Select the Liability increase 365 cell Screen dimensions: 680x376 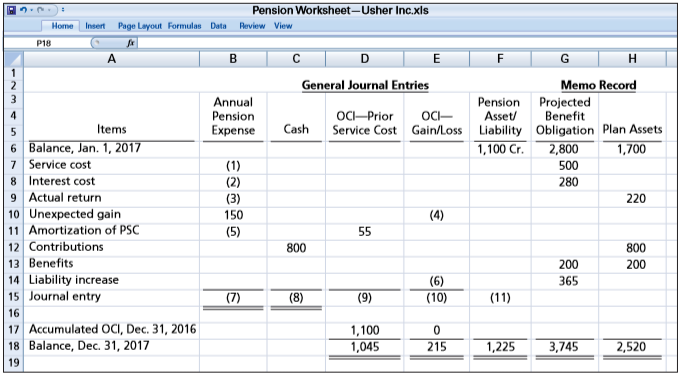[x=564, y=281]
